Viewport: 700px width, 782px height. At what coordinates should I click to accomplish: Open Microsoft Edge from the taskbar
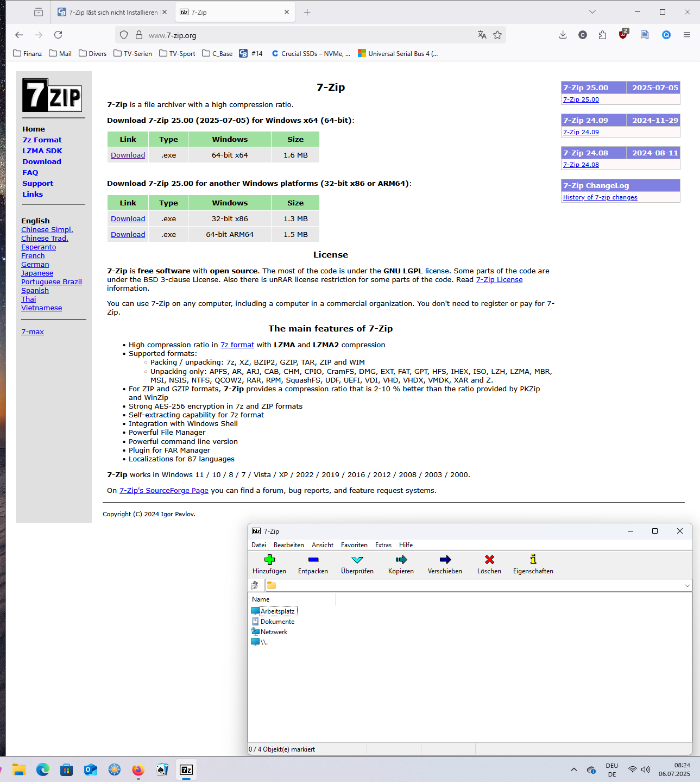pyautogui.click(x=43, y=770)
